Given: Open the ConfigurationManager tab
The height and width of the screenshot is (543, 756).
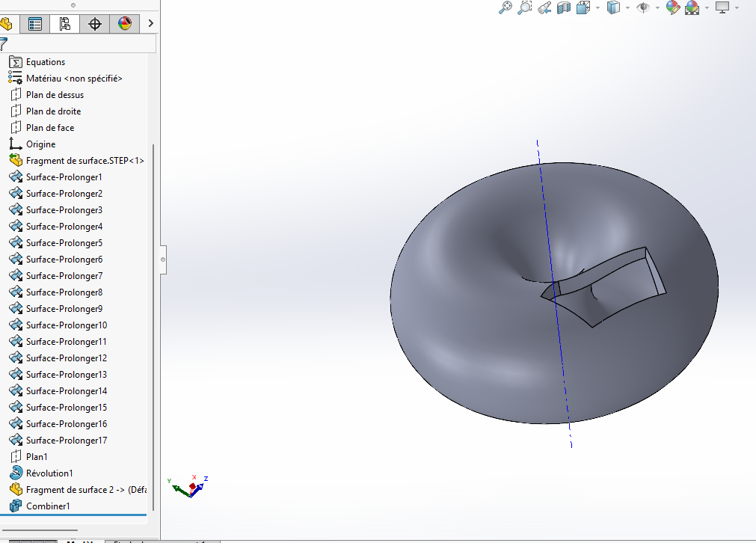Looking at the screenshot, I should 64,24.
